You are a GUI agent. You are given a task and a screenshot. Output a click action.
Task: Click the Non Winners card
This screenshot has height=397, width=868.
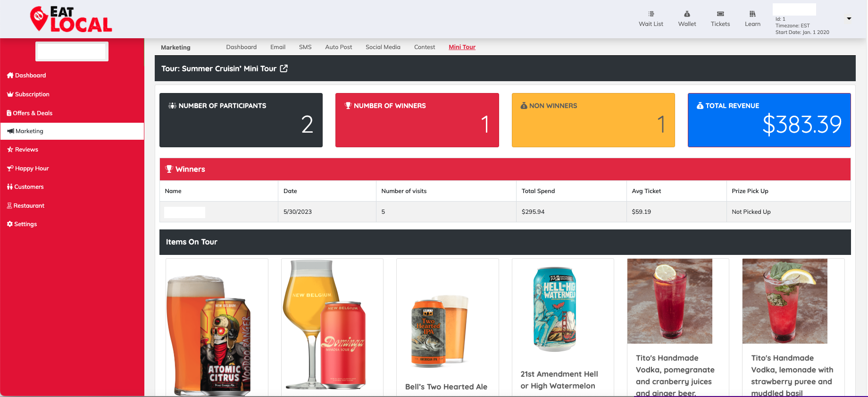click(x=593, y=120)
